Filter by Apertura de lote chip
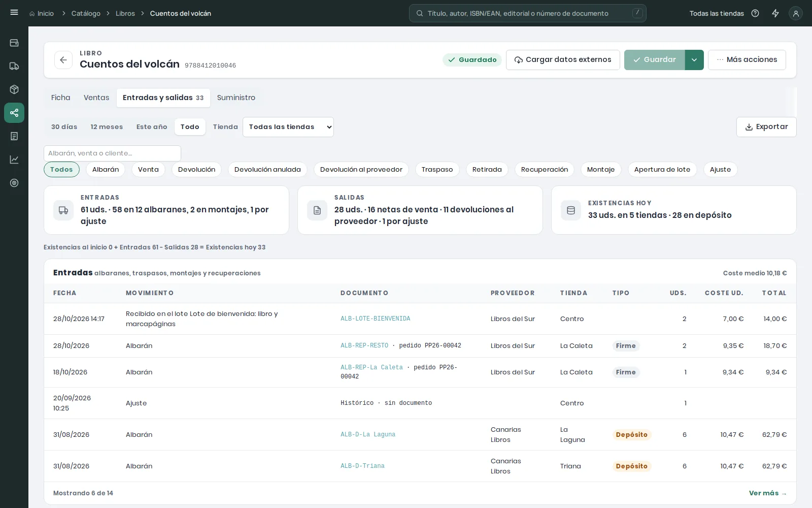The height and width of the screenshot is (508, 812). (662, 170)
